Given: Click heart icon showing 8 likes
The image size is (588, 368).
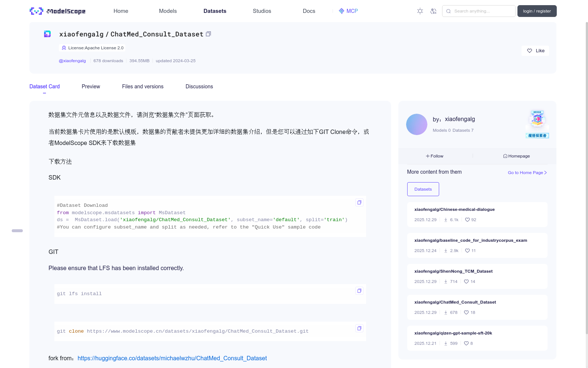Looking at the screenshot, I should (466, 343).
